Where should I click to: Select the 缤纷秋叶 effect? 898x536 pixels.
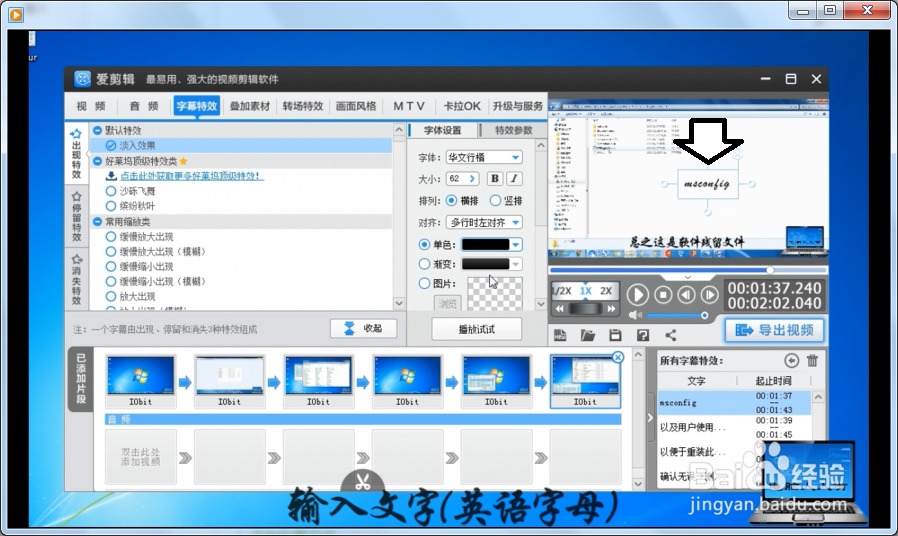(137, 206)
